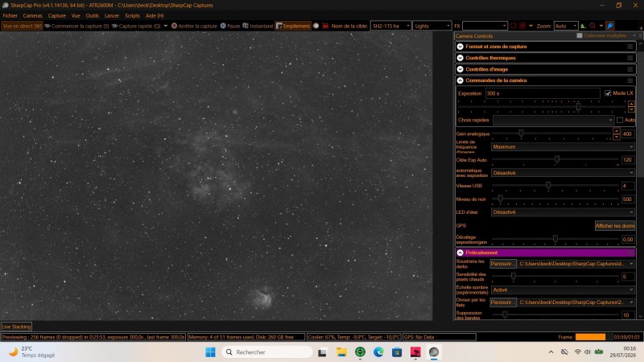
Task: Open the Outils menu
Action: click(92, 15)
